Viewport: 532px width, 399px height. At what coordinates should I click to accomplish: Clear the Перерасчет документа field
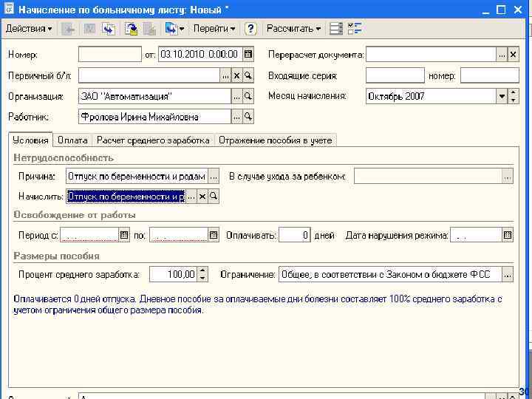point(514,54)
